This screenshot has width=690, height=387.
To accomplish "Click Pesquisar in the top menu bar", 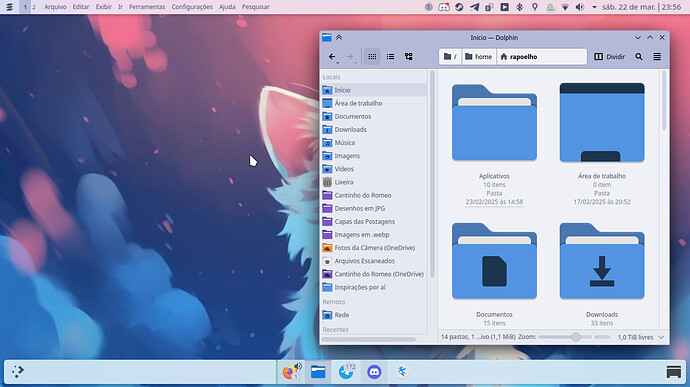I will tap(256, 7).
